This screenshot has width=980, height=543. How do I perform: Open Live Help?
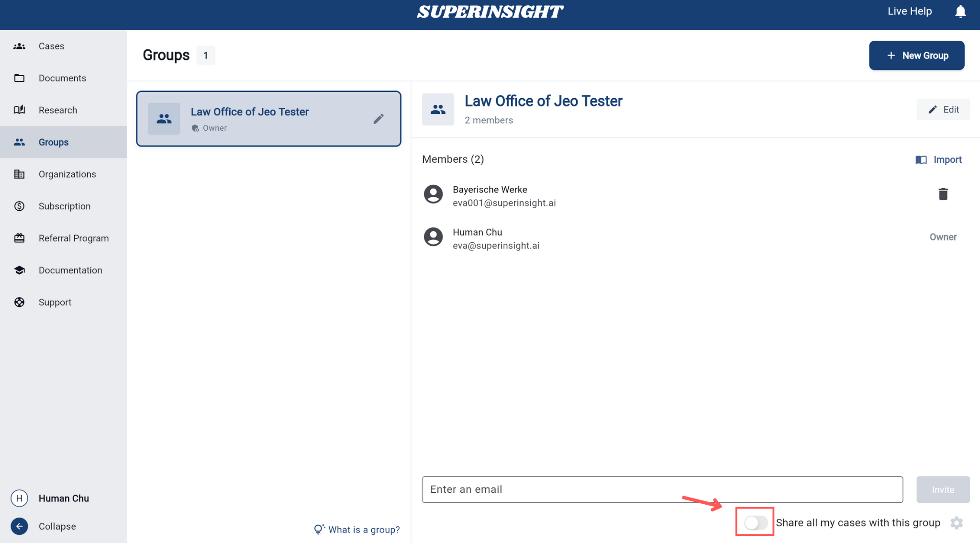(x=910, y=11)
